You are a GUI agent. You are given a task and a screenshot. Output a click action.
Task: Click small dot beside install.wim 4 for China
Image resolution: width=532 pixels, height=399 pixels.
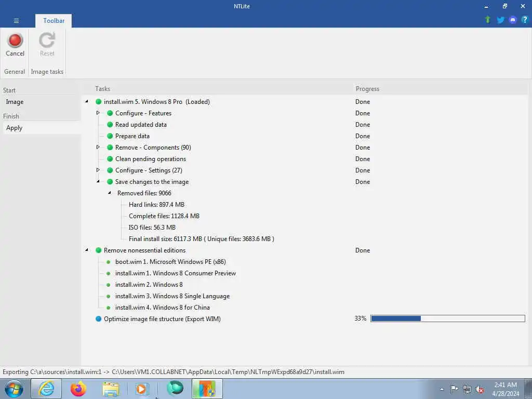108,308
